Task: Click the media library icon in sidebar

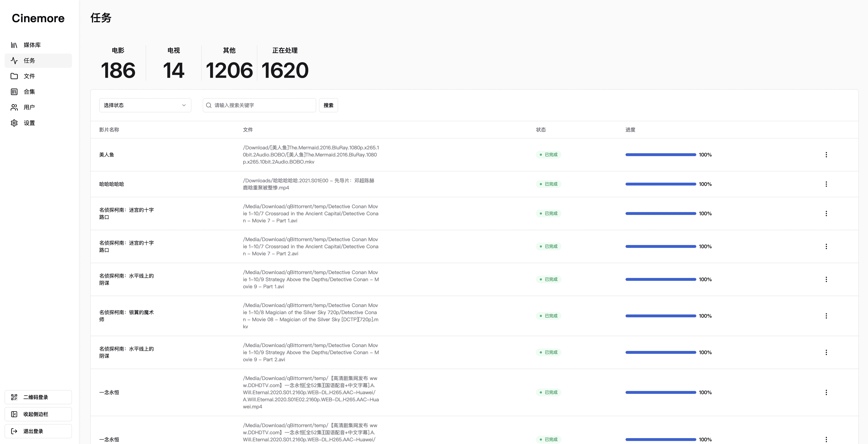Action: [14, 45]
